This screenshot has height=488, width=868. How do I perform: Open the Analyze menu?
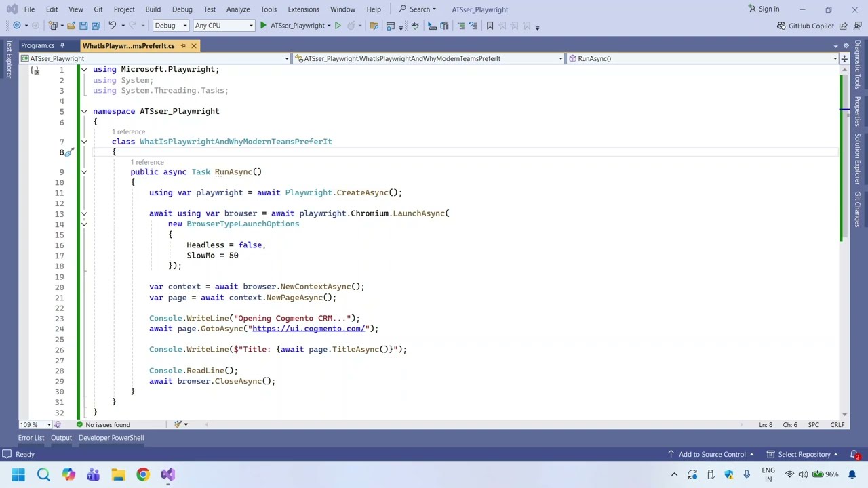(238, 9)
